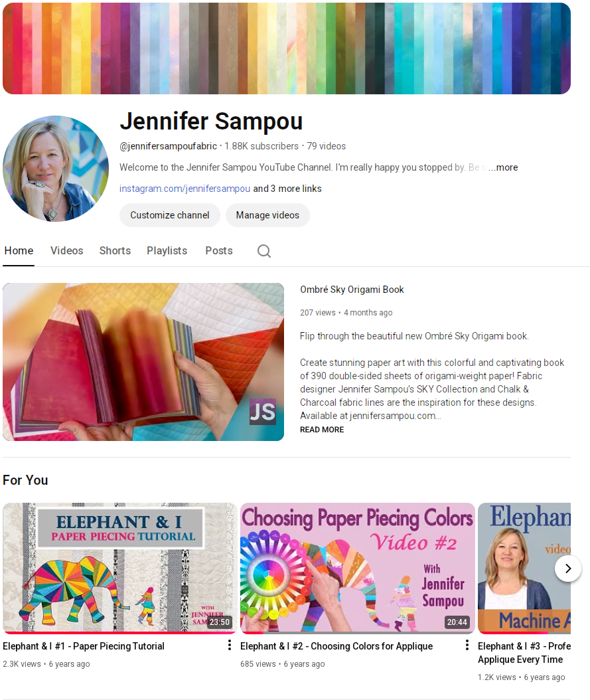Open options menu for Elephant & I #2 video

[467, 645]
